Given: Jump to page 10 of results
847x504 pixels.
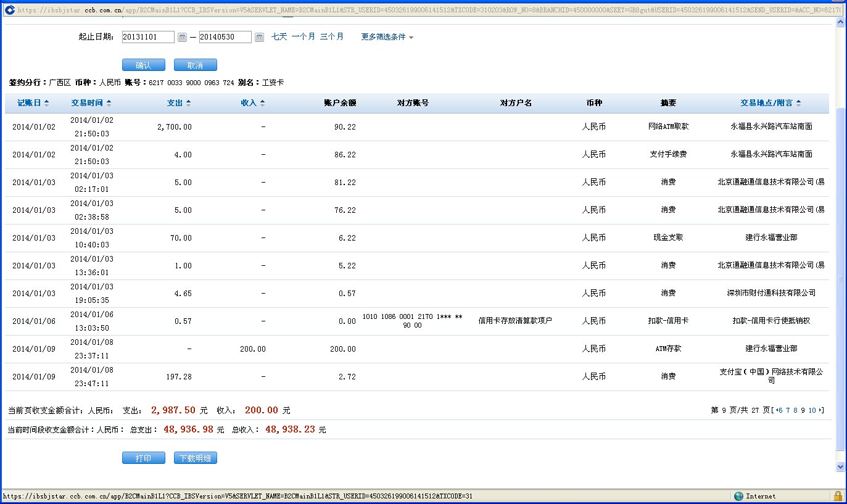Looking at the screenshot, I should point(812,410).
